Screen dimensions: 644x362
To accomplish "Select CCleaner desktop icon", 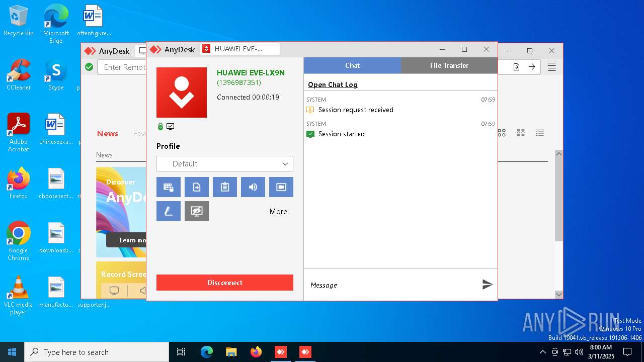I will (19, 75).
